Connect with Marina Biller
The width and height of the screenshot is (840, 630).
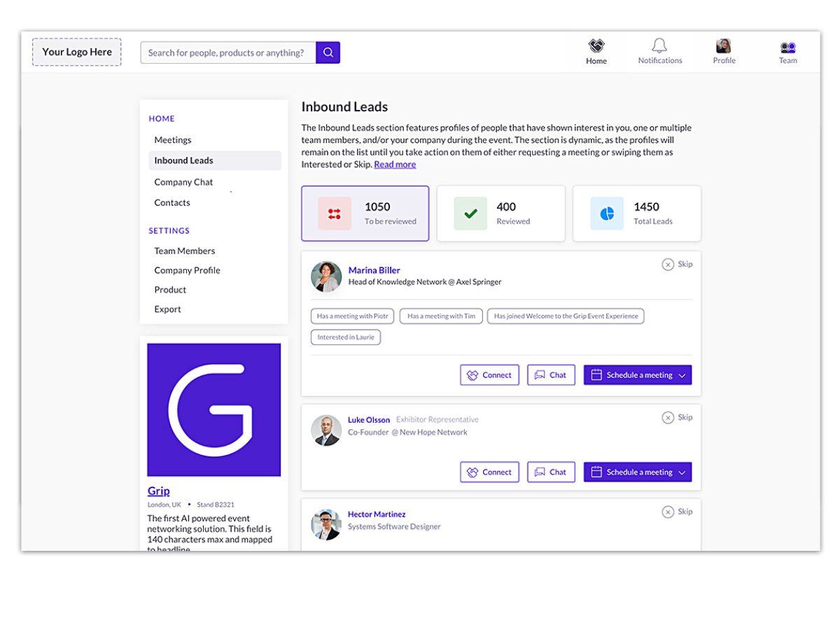[489, 375]
